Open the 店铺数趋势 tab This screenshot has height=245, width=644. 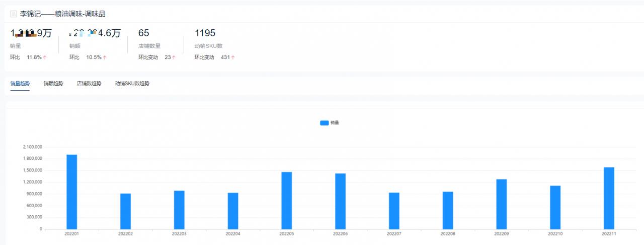pyautogui.click(x=89, y=84)
